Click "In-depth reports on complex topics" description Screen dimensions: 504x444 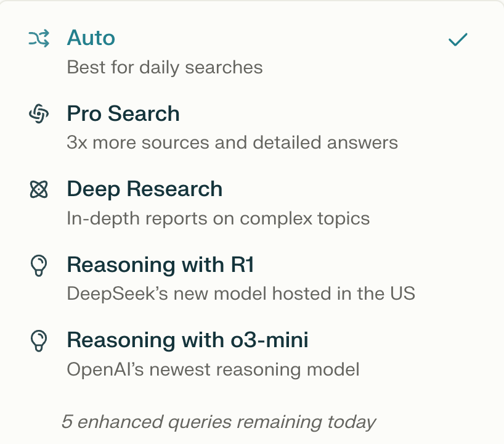pyautogui.click(x=218, y=218)
